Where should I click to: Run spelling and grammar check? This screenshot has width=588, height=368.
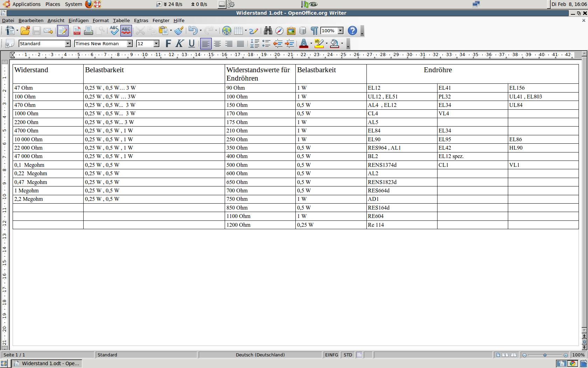tap(114, 31)
